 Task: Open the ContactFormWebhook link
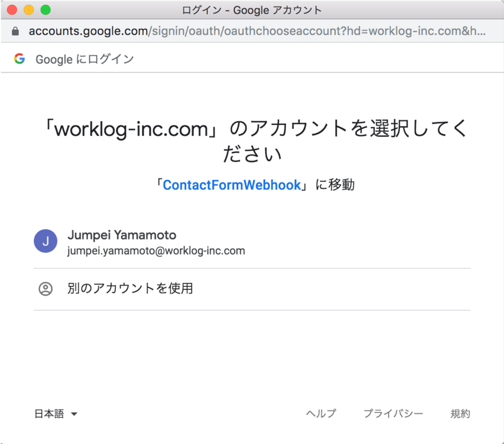231,185
